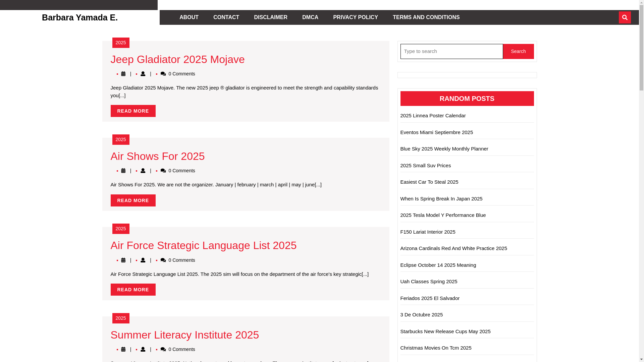
Task: Open Easiest Car To Steal 2025
Action: [x=429, y=182]
